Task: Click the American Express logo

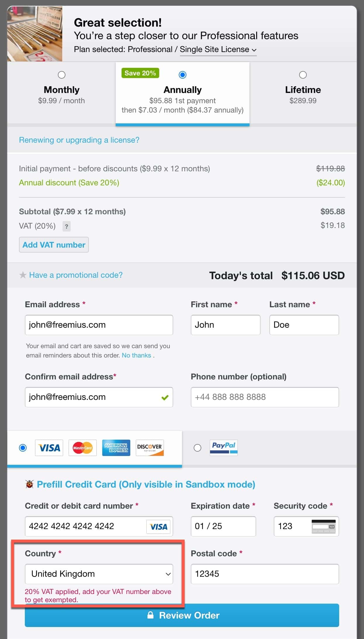Action: click(x=116, y=448)
